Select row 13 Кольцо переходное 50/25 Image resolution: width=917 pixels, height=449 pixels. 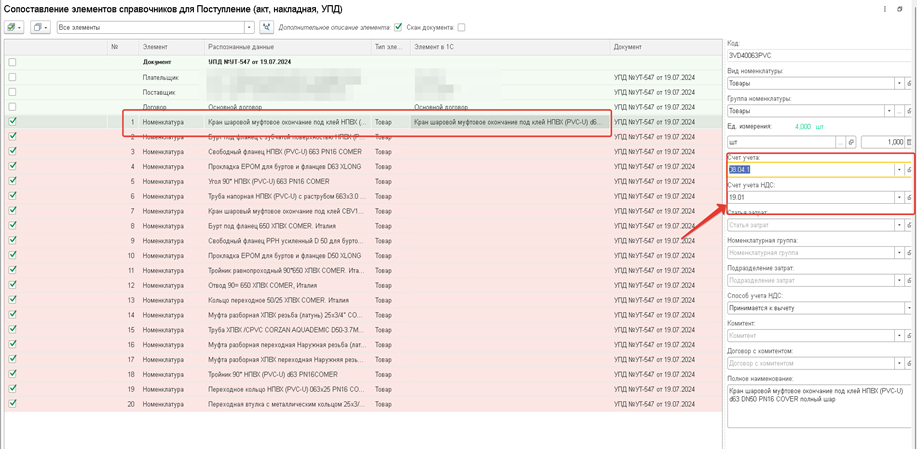363,300
